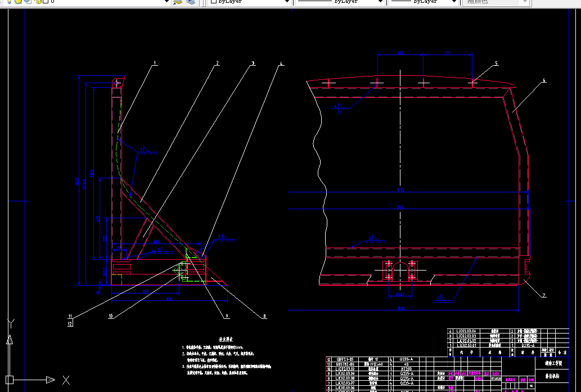Select part callout number 10
The width and height of the screenshot is (581, 392).
click(111, 317)
